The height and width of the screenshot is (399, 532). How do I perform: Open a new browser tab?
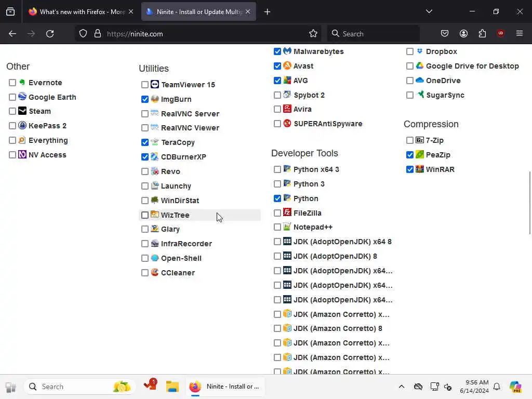267,12
